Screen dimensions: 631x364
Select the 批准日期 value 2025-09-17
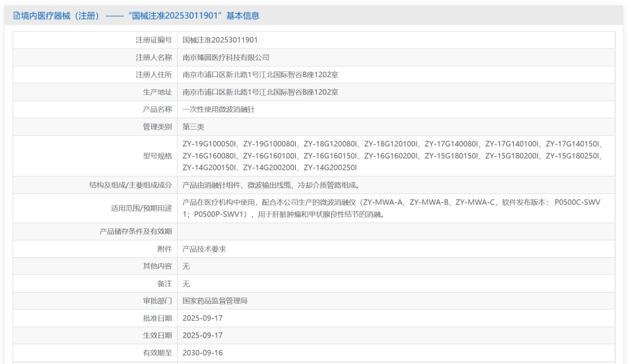(x=203, y=318)
